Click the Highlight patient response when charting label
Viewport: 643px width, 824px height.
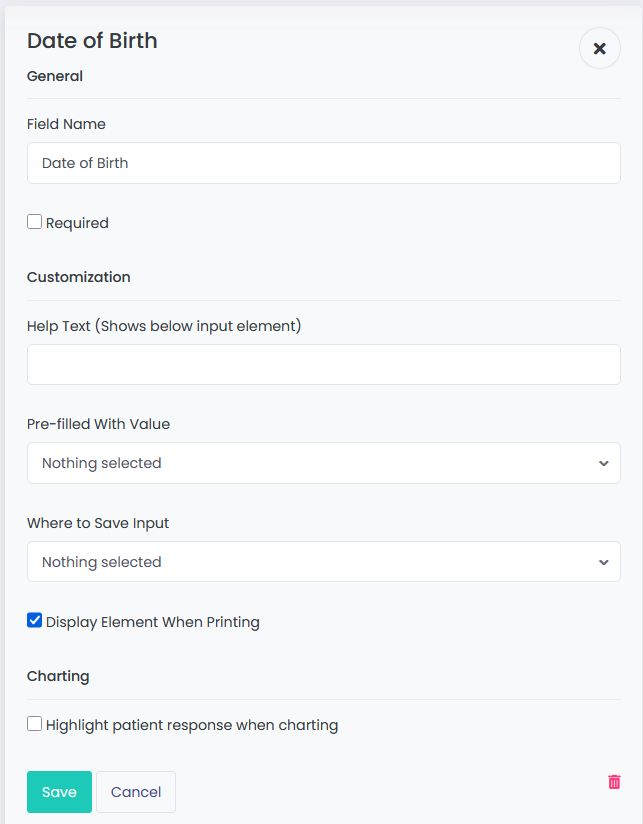click(x=192, y=725)
